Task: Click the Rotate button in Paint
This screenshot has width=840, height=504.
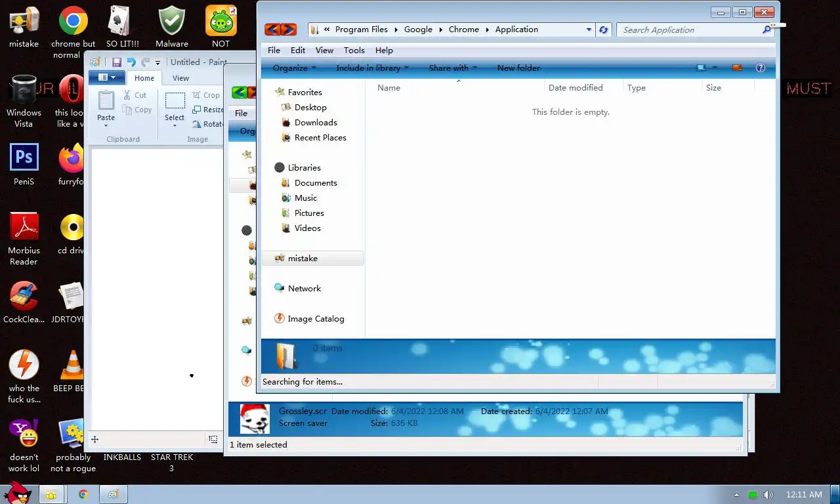Action: [208, 124]
